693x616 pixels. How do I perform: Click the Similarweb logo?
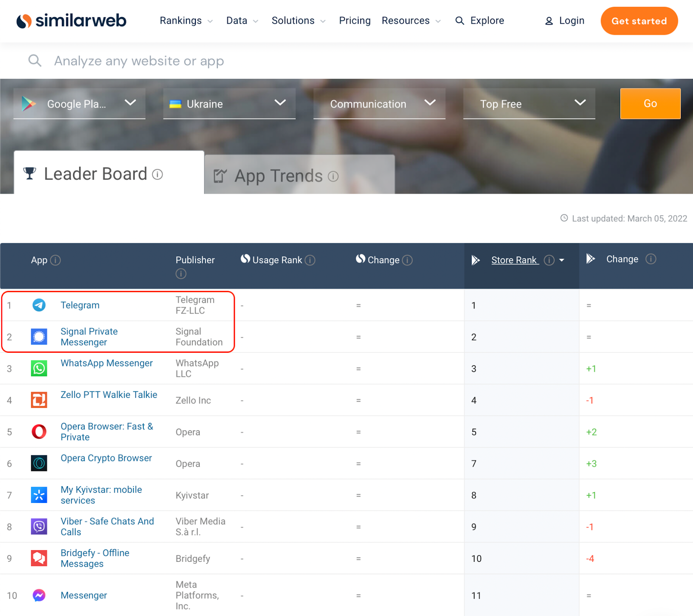pos(71,20)
